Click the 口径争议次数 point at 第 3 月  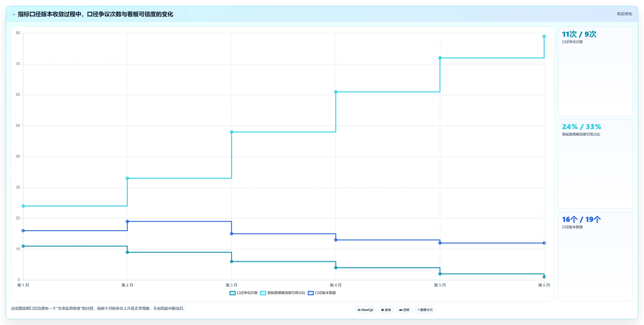231,262
